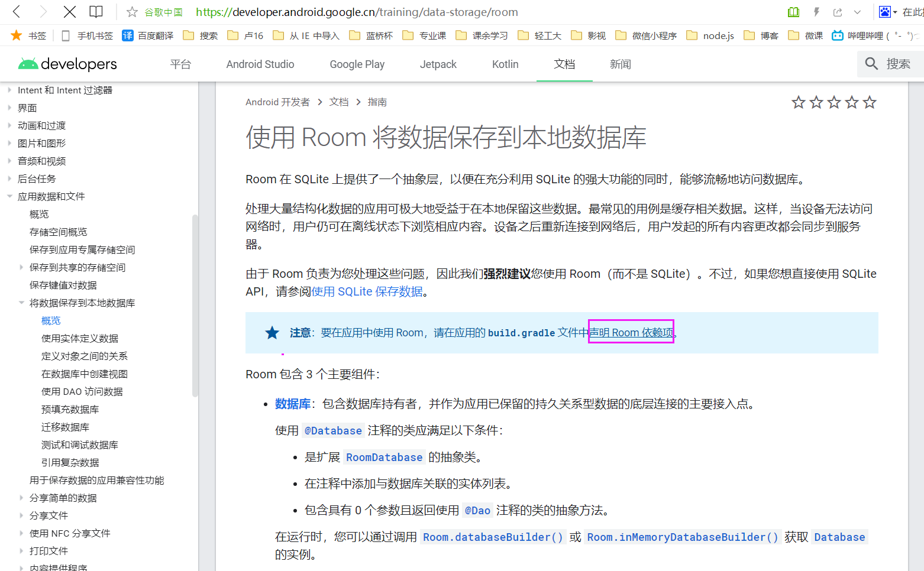924x571 pixels.
Task: Open the 从 IE 中导入 bookmark folder
Action: click(x=306, y=35)
